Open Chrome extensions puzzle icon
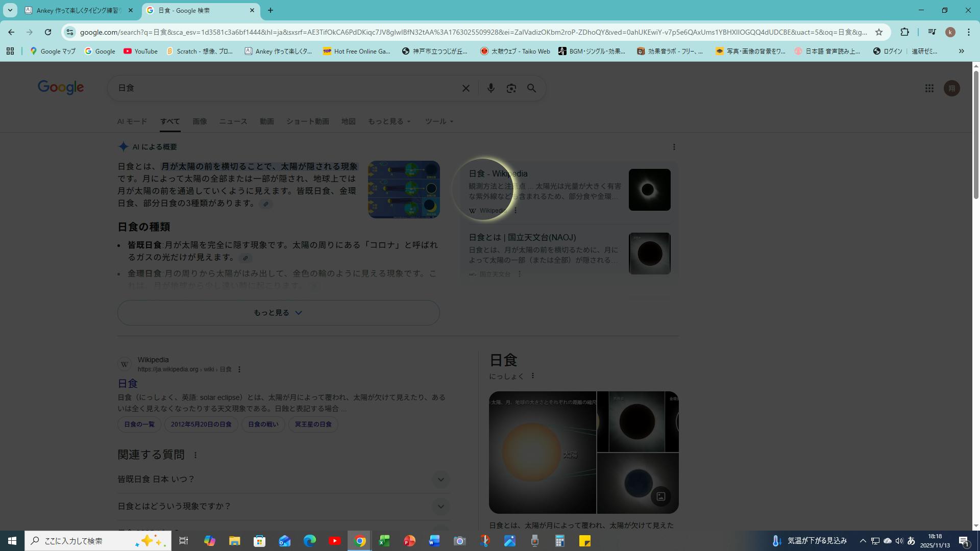The height and width of the screenshot is (551, 980). point(904,32)
